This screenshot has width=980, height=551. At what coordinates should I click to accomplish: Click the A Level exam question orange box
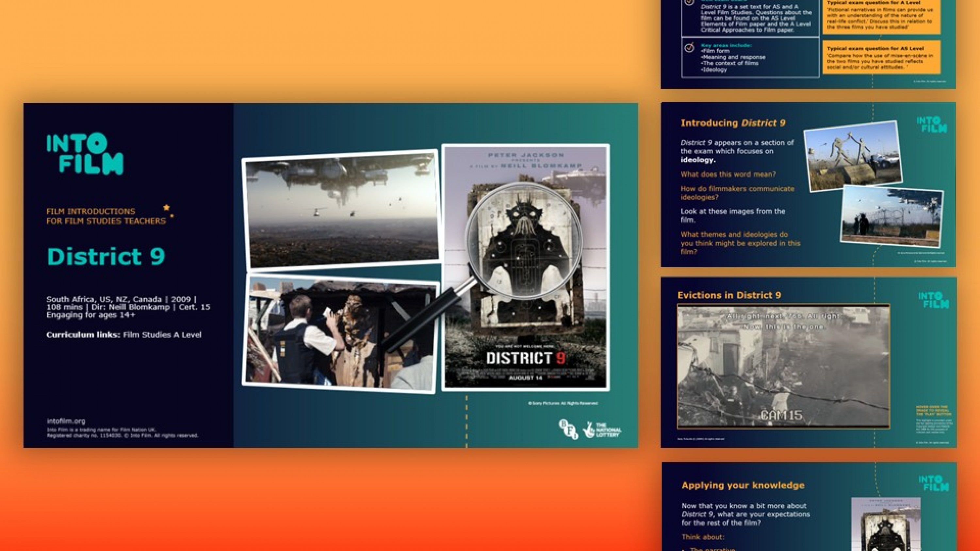(x=881, y=17)
